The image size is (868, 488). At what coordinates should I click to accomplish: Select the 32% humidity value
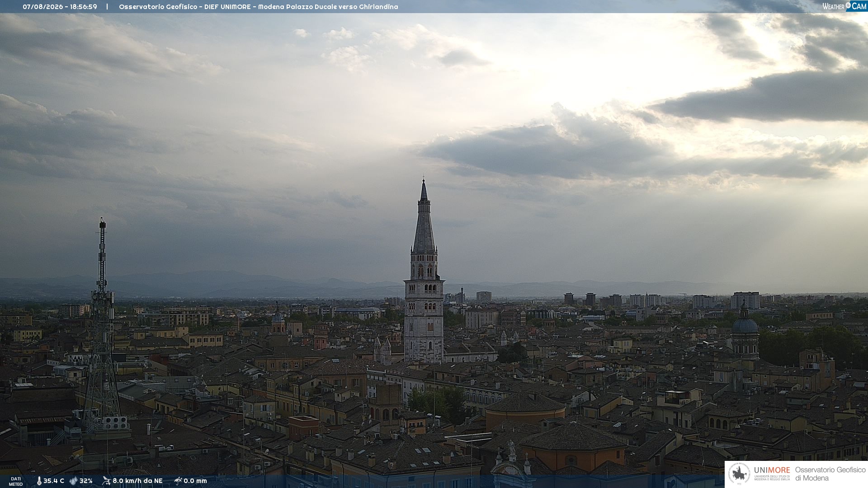point(86,481)
